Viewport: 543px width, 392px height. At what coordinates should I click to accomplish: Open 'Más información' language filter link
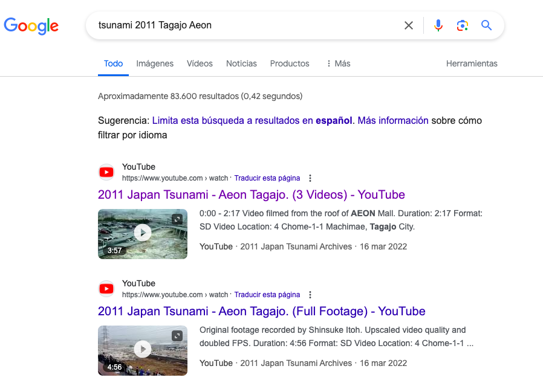[x=393, y=120]
